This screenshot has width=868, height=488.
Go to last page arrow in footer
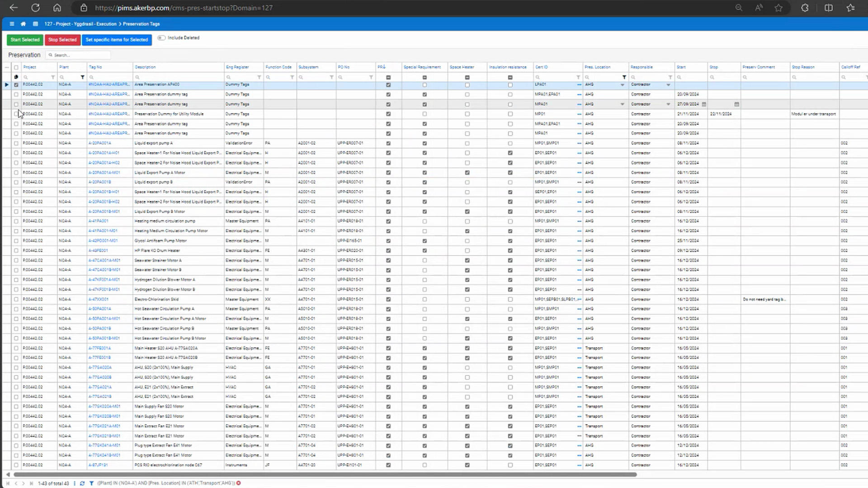pyautogui.click(x=31, y=483)
